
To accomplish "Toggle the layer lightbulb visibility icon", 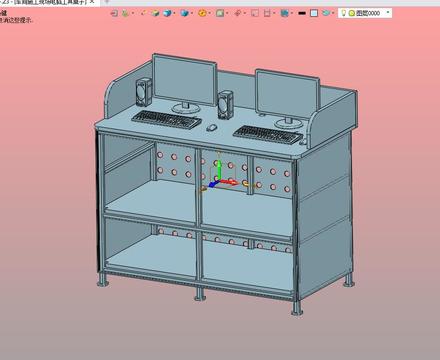I will pos(344,13).
